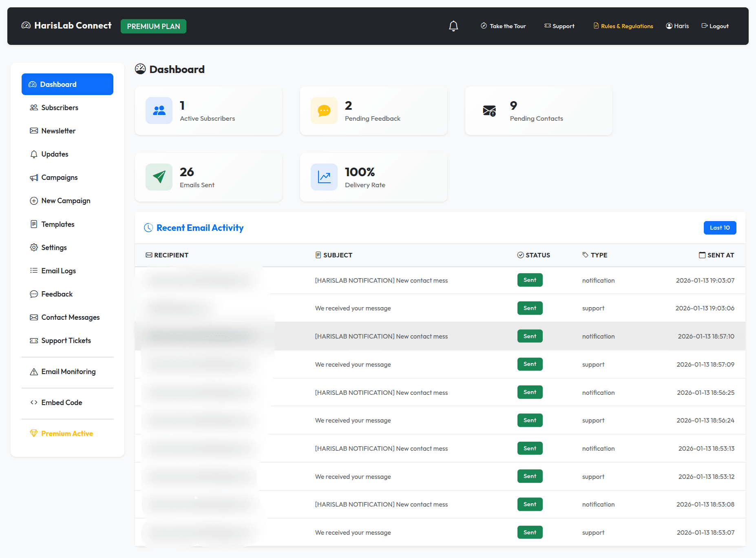Click the Pending Contacts stat card
The width and height of the screenshot is (756, 558).
click(x=538, y=111)
